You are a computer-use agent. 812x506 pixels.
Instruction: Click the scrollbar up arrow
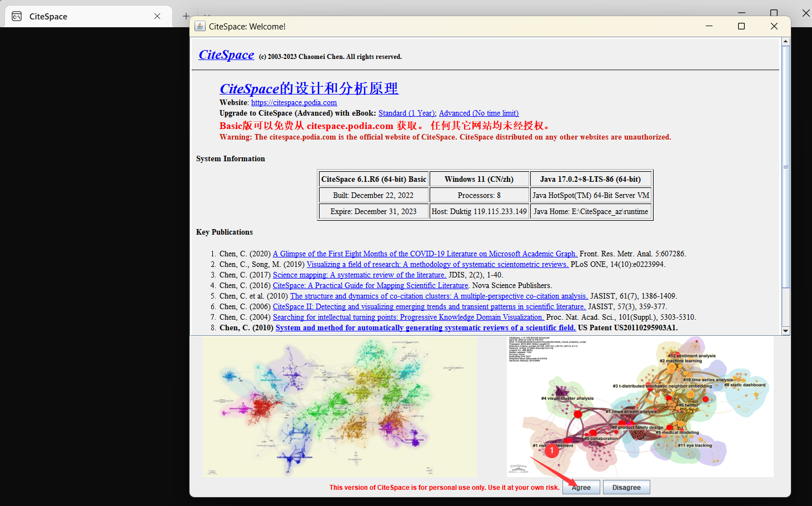(785, 42)
